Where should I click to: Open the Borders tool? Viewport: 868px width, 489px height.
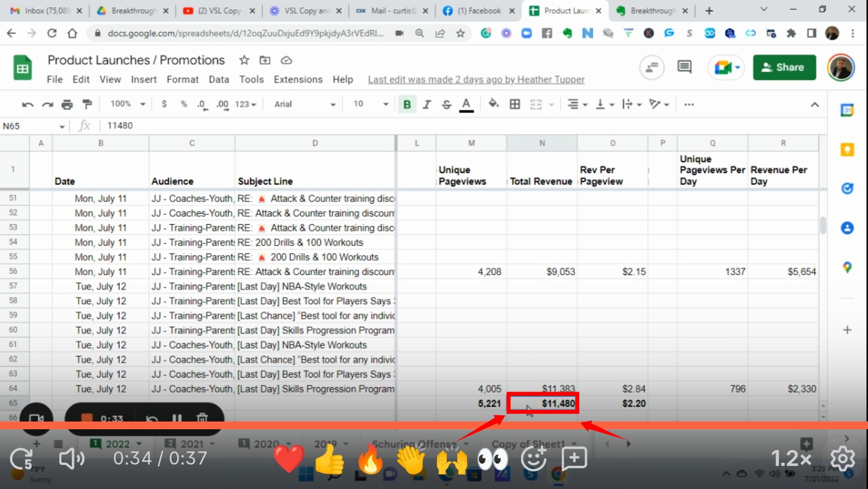pos(515,104)
